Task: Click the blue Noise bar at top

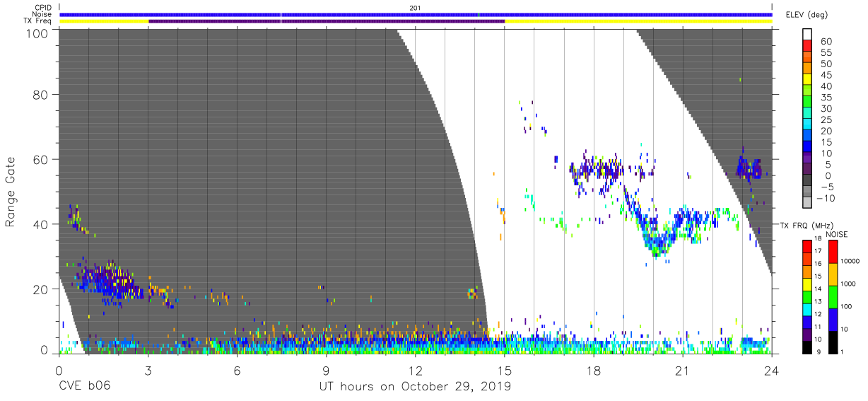Action: pos(416,14)
